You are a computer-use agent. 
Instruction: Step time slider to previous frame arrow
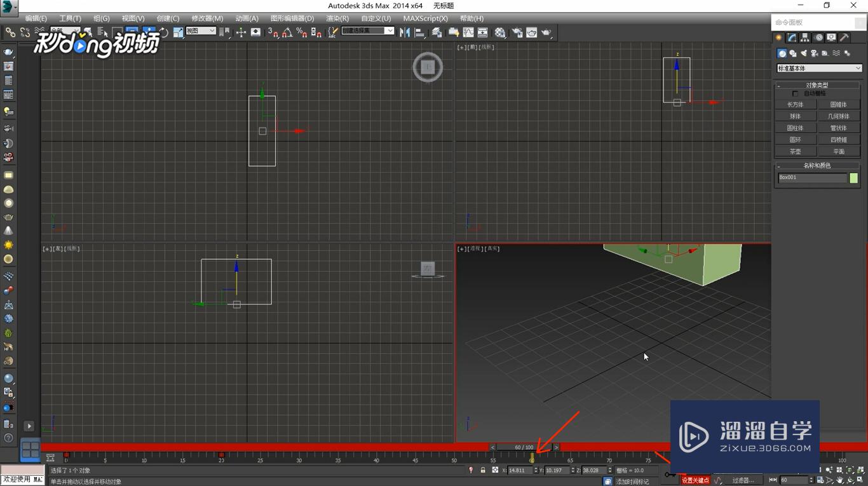point(492,447)
